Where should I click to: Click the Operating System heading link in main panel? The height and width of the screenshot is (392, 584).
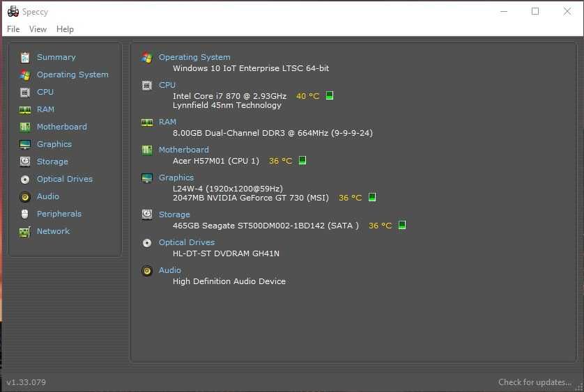(x=194, y=57)
